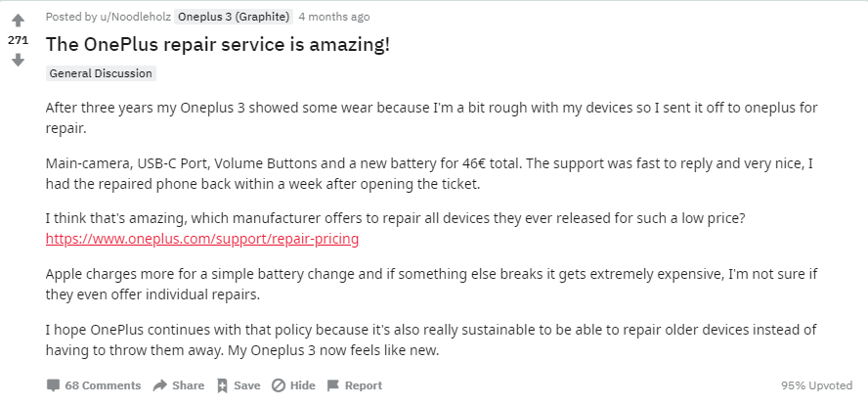Screen dimensions: 868x407
Task: Click the Report flag icon
Action: (x=333, y=385)
